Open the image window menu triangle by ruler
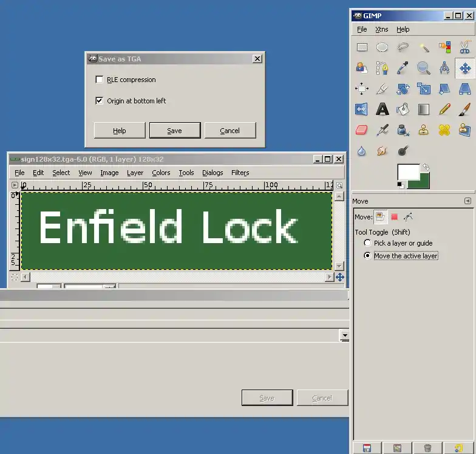The image size is (476, 454). [x=15, y=185]
